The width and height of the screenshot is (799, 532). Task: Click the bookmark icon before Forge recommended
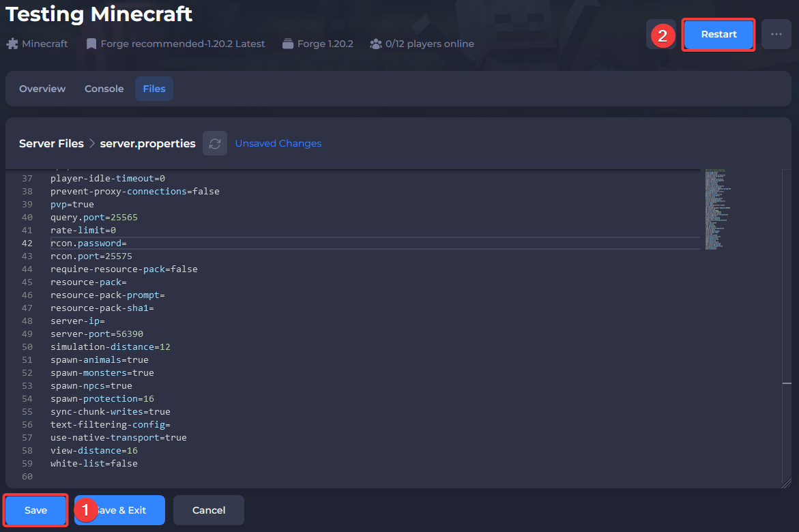pyautogui.click(x=91, y=44)
